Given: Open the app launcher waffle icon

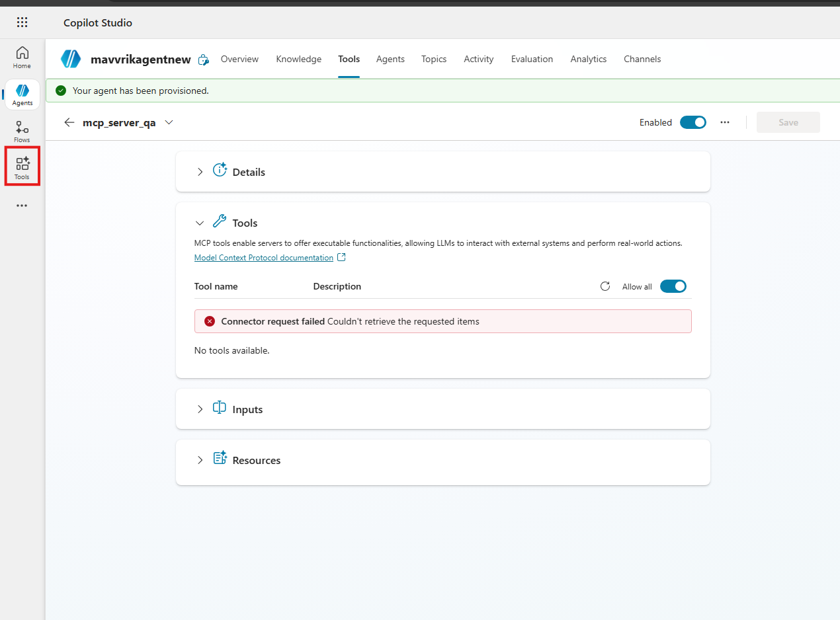Looking at the screenshot, I should 22,22.
